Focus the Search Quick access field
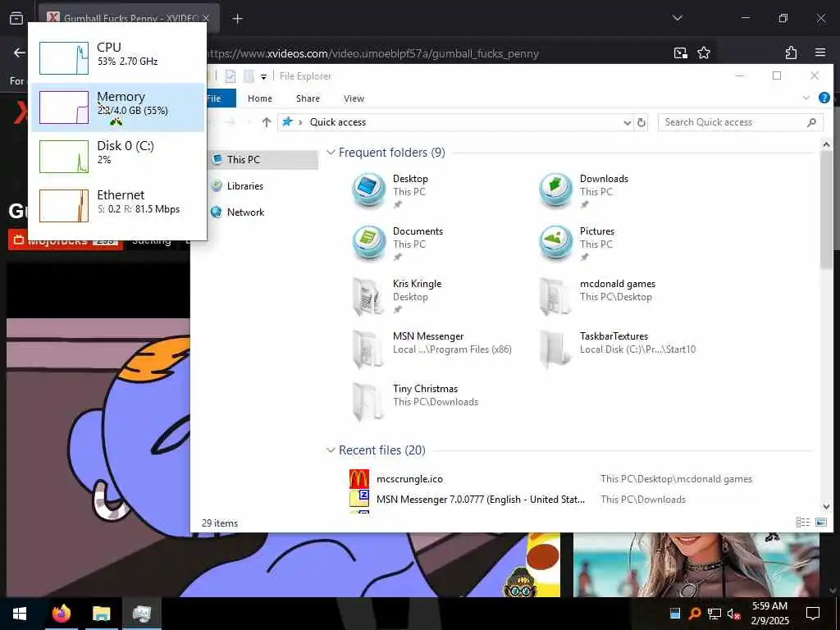 (x=741, y=122)
